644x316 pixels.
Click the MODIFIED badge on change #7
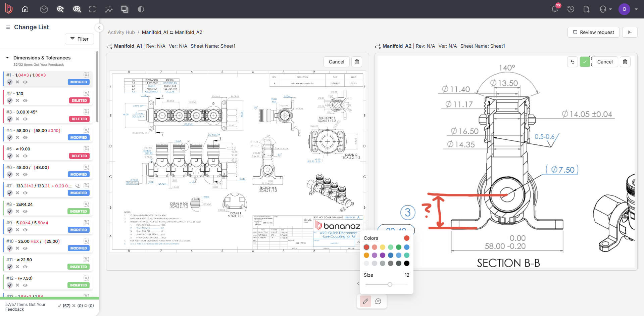tap(79, 193)
